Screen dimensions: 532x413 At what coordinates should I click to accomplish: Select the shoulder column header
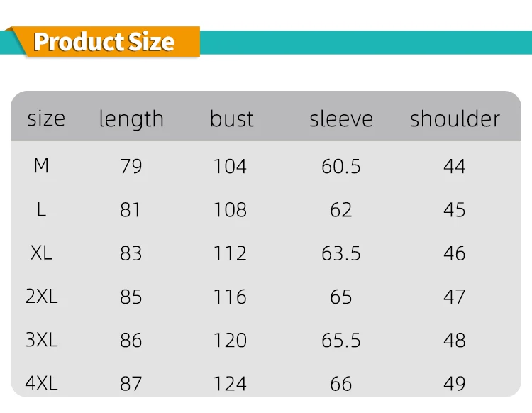click(455, 119)
